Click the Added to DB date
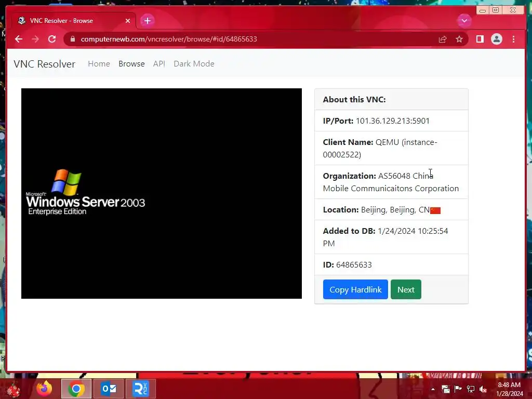532x399 pixels. point(385,237)
